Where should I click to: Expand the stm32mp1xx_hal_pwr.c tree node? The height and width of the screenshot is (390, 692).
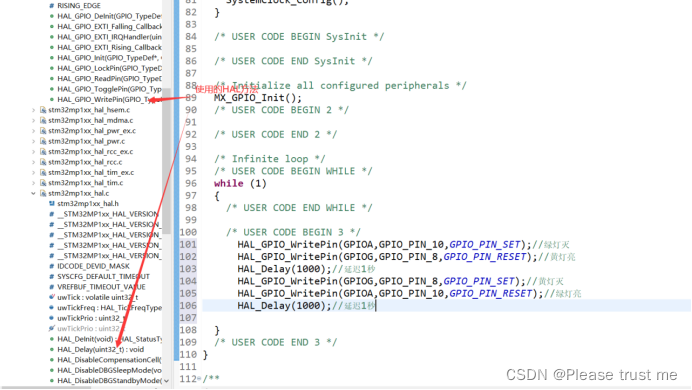pyautogui.click(x=34, y=141)
